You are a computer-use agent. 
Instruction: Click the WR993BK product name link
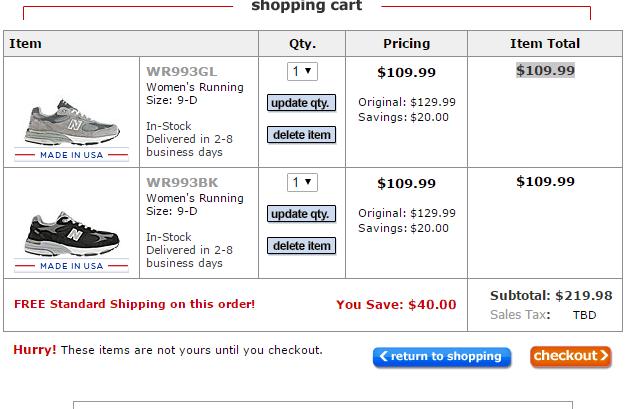182,183
